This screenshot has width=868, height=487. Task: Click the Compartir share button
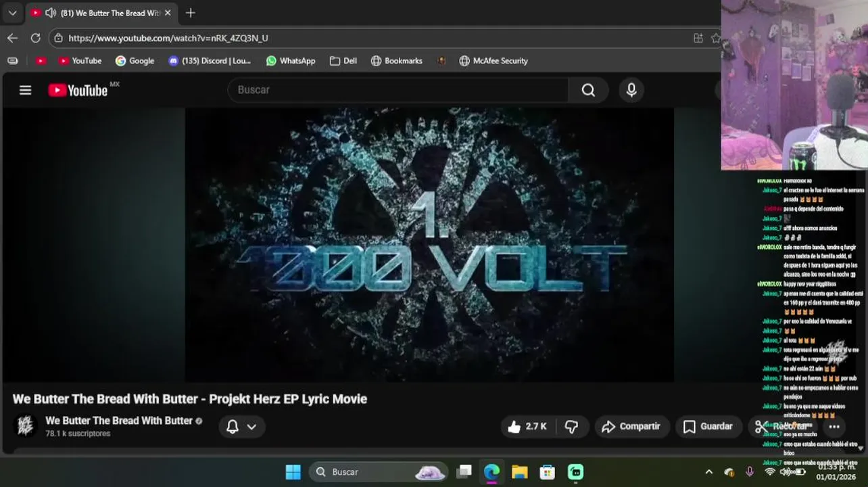pyautogui.click(x=631, y=426)
